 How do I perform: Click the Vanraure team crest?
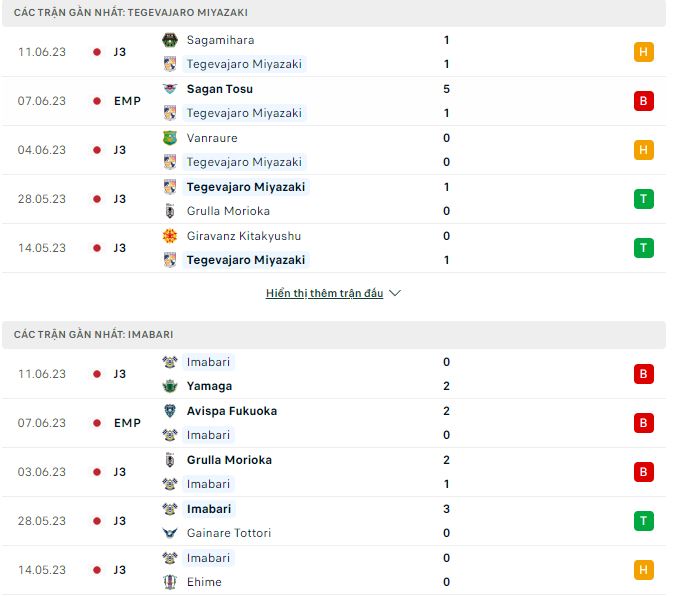[169, 138]
